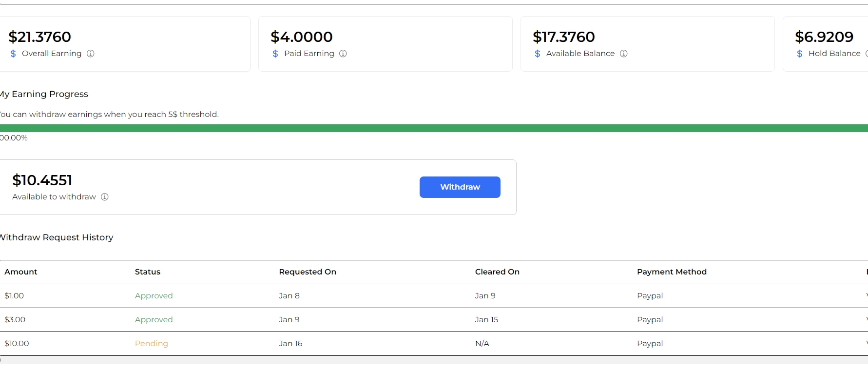Click the horizontal scrollbar below the table
868x371 pixels.
click(434, 360)
